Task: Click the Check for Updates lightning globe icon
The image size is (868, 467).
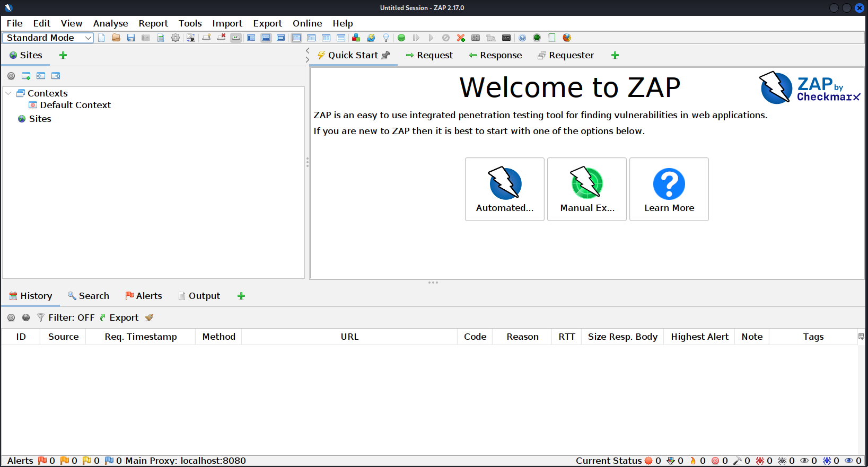Action: click(371, 38)
